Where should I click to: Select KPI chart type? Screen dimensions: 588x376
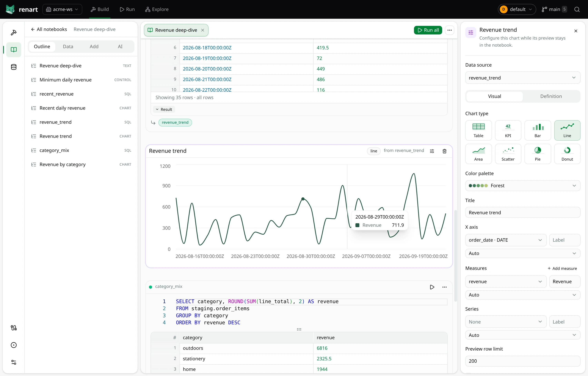pos(508,130)
